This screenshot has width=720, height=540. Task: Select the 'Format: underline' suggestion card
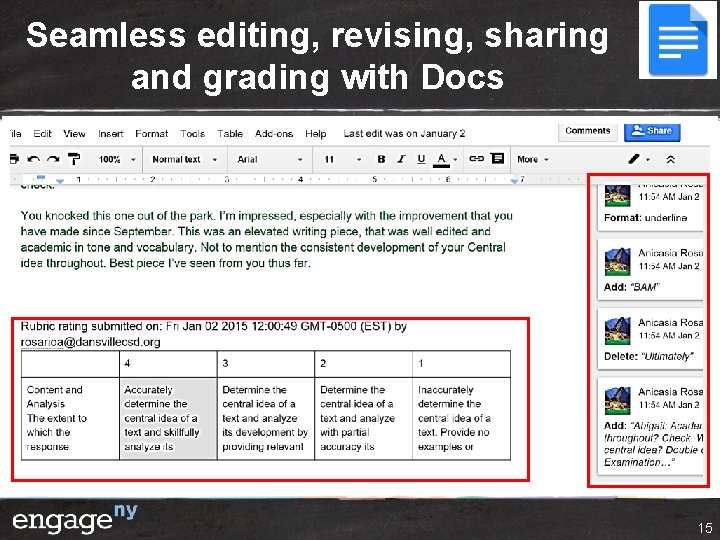click(650, 207)
